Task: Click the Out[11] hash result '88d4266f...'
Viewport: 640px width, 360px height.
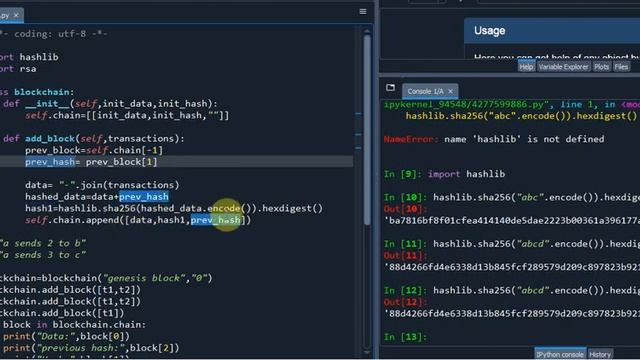Action: [512, 267]
